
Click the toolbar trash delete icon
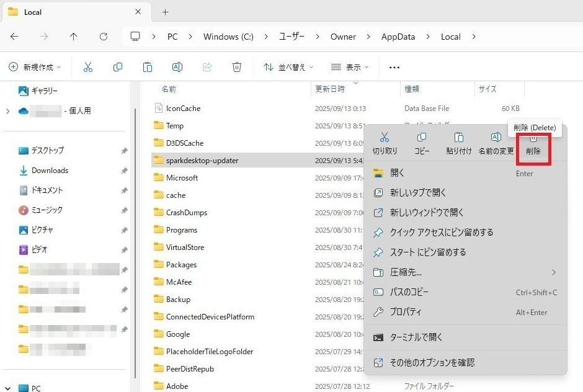(236, 67)
